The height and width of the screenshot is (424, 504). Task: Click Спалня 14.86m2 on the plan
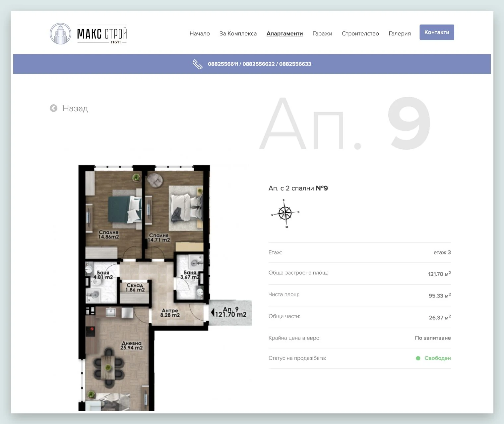click(x=108, y=235)
